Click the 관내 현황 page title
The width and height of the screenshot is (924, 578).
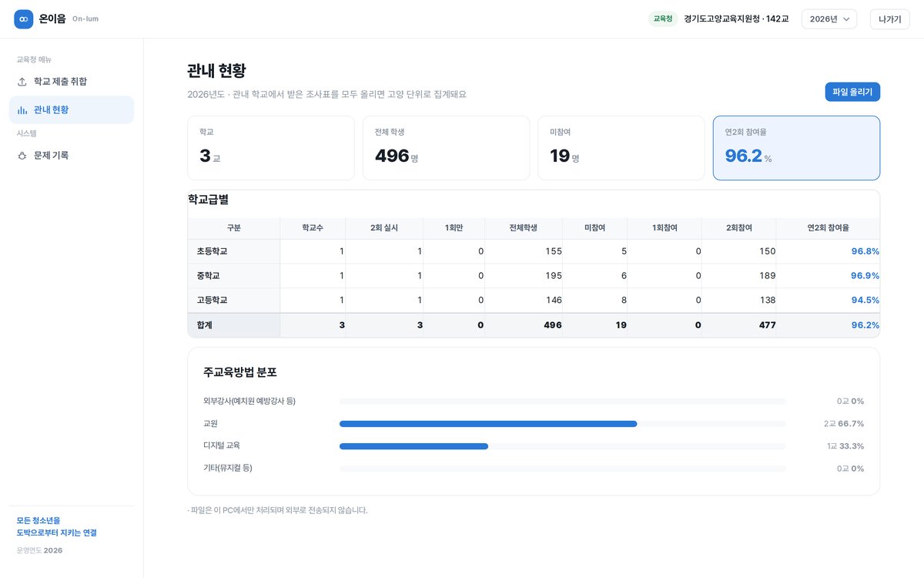coord(216,71)
